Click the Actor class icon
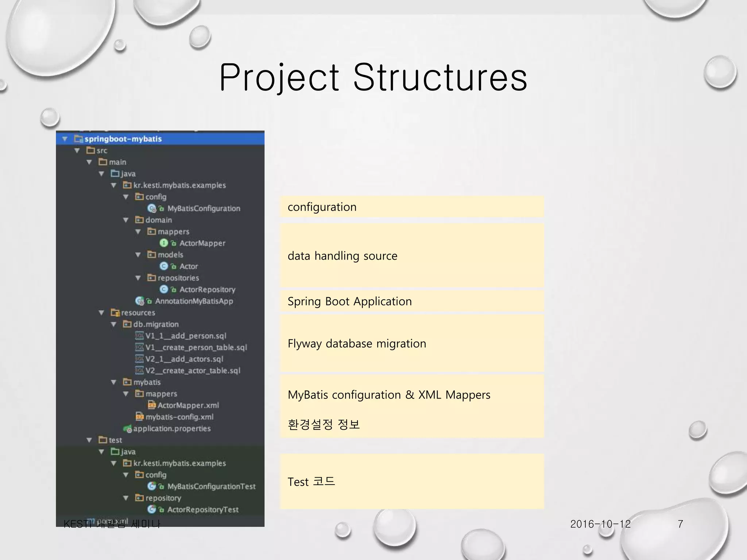 (164, 266)
